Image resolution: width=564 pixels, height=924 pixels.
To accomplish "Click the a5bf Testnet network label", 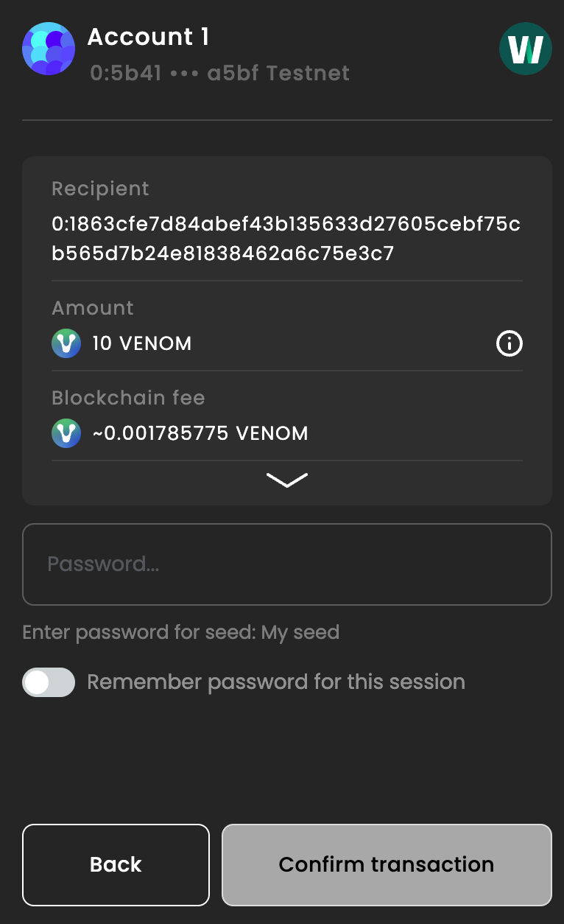I will (x=278, y=73).
